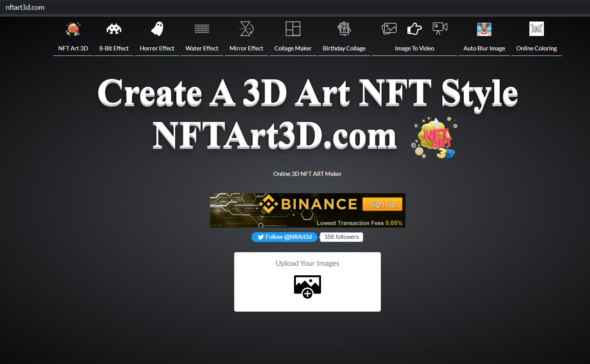The image size is (590, 364).
Task: Click the Online 3D NFT ART Maker text
Action: (x=307, y=174)
